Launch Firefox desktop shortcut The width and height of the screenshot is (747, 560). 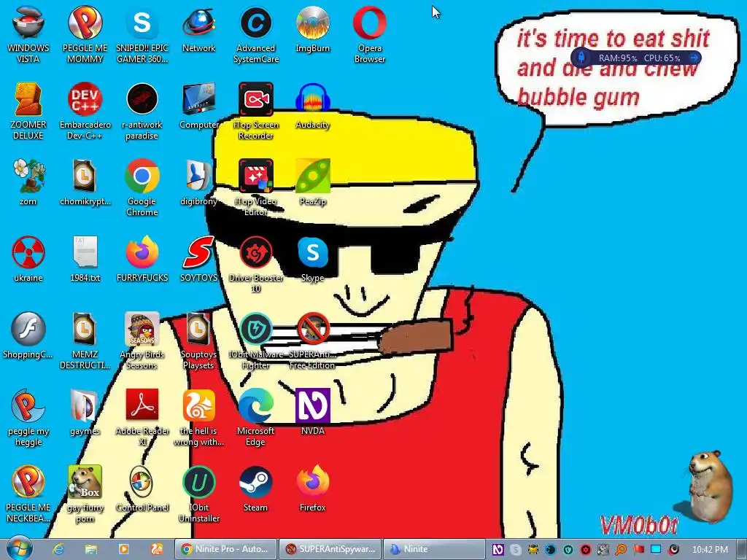pyautogui.click(x=312, y=489)
